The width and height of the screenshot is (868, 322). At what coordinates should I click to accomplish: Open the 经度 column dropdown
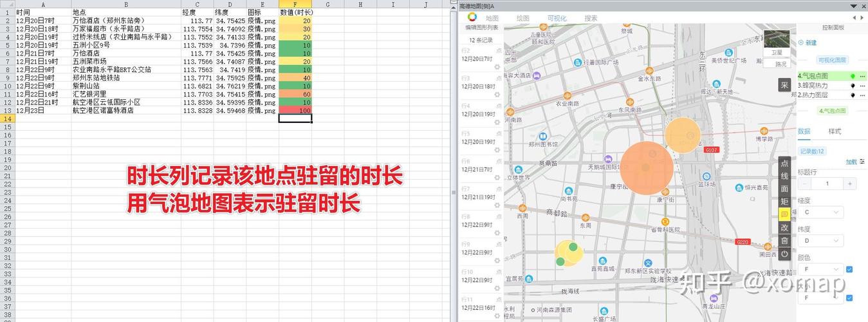(820, 212)
